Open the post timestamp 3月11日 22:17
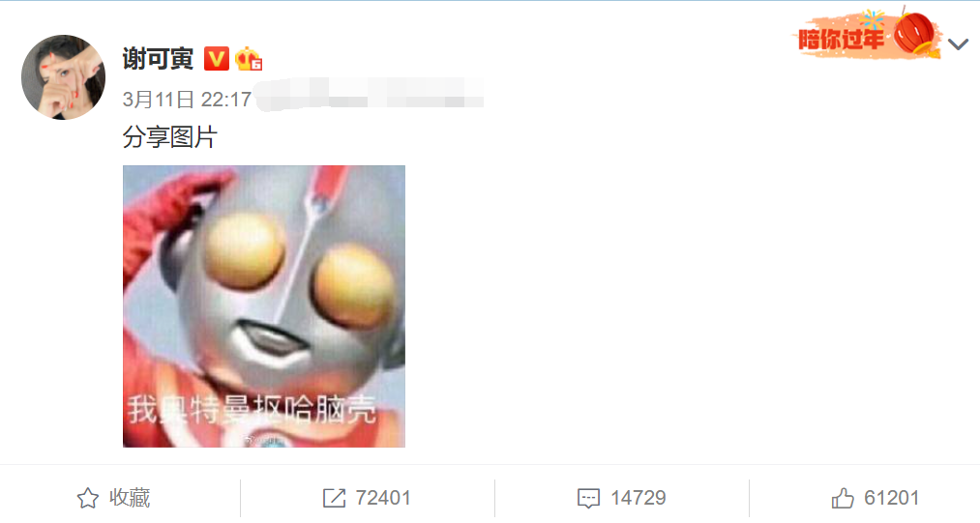The height and width of the screenshot is (523, 980). coord(187,100)
